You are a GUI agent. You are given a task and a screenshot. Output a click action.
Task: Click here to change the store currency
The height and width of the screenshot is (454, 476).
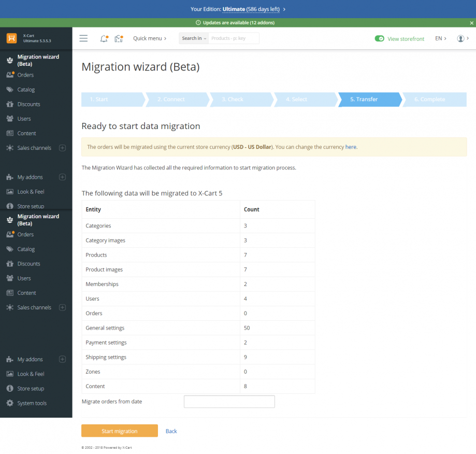pyautogui.click(x=351, y=147)
